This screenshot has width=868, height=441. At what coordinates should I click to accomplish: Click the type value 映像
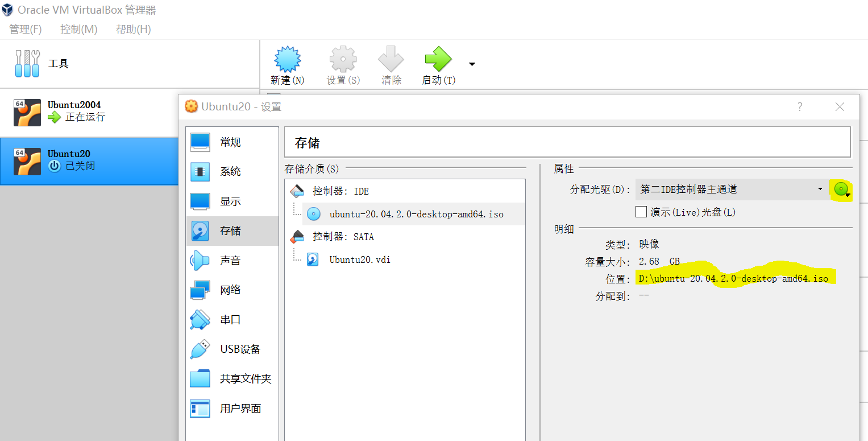coord(649,244)
